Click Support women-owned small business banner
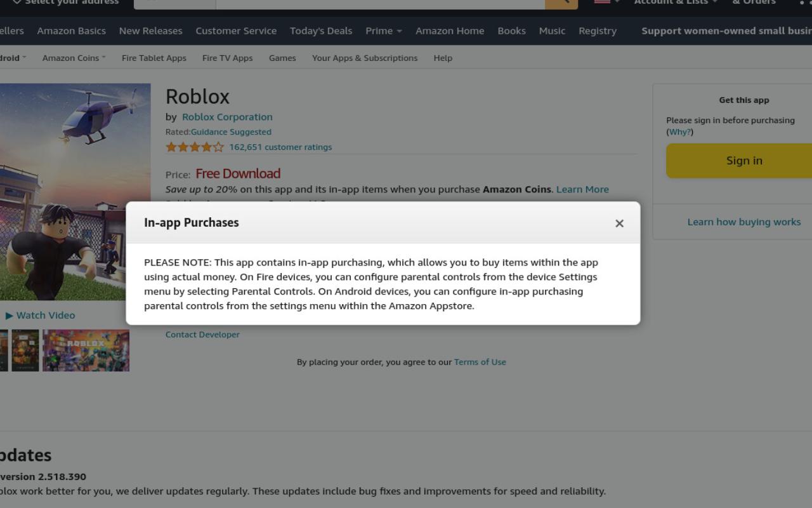 (x=726, y=30)
